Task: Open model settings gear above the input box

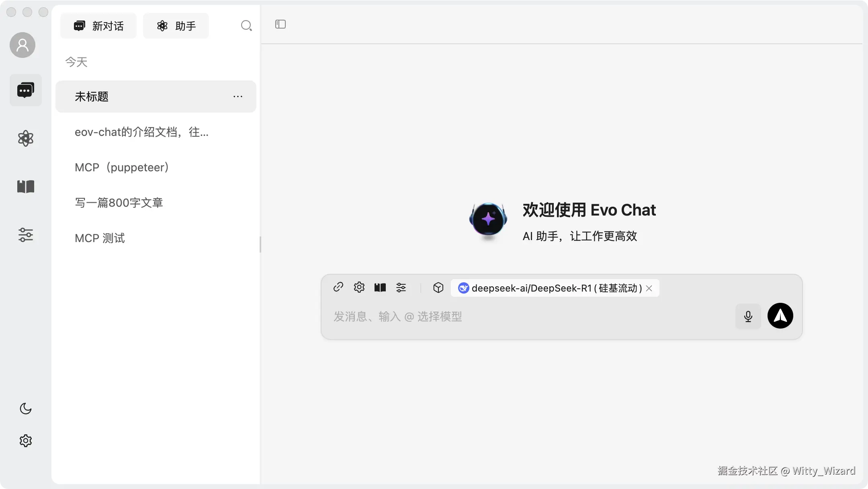Action: pyautogui.click(x=359, y=288)
